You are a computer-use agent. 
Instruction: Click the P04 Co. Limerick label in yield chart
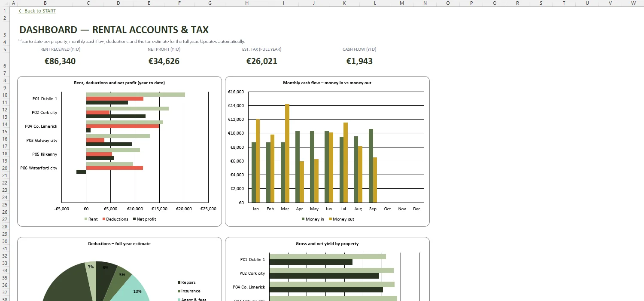click(x=249, y=287)
